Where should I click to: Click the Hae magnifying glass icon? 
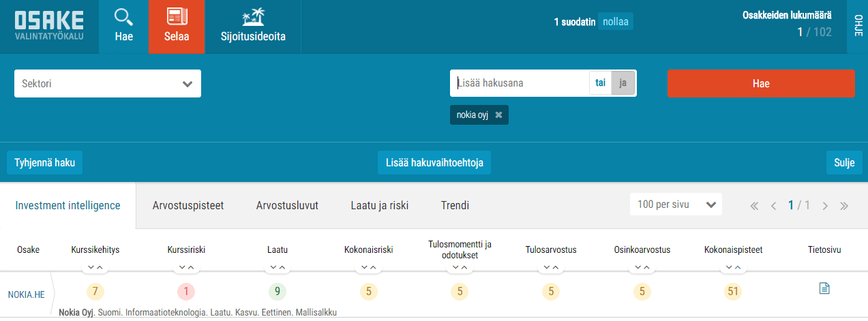click(x=123, y=17)
